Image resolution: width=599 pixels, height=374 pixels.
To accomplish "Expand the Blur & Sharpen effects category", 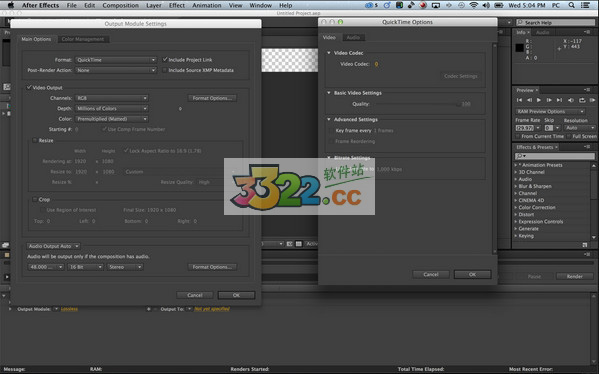I will pos(516,186).
